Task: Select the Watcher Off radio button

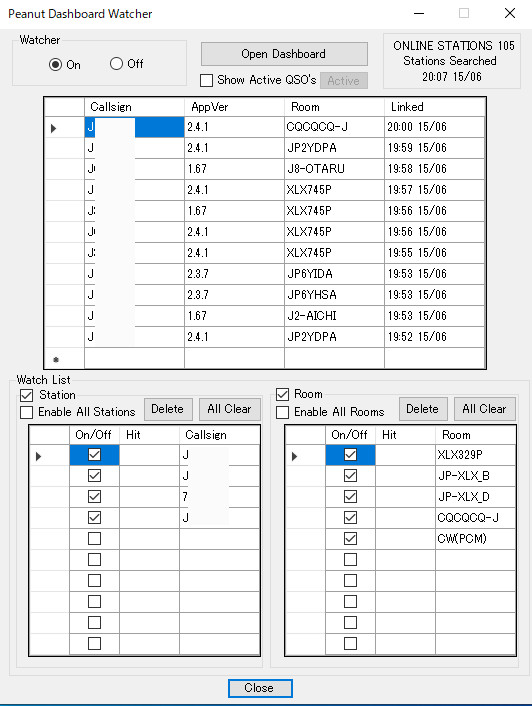Action: (116, 63)
